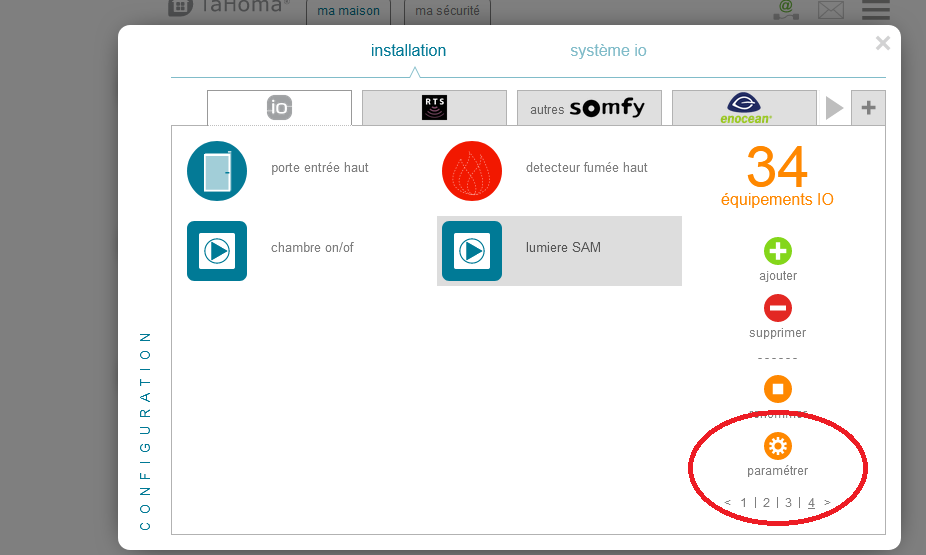Click the next page arrow in pagination
This screenshot has width=926, height=555.
[x=827, y=502]
